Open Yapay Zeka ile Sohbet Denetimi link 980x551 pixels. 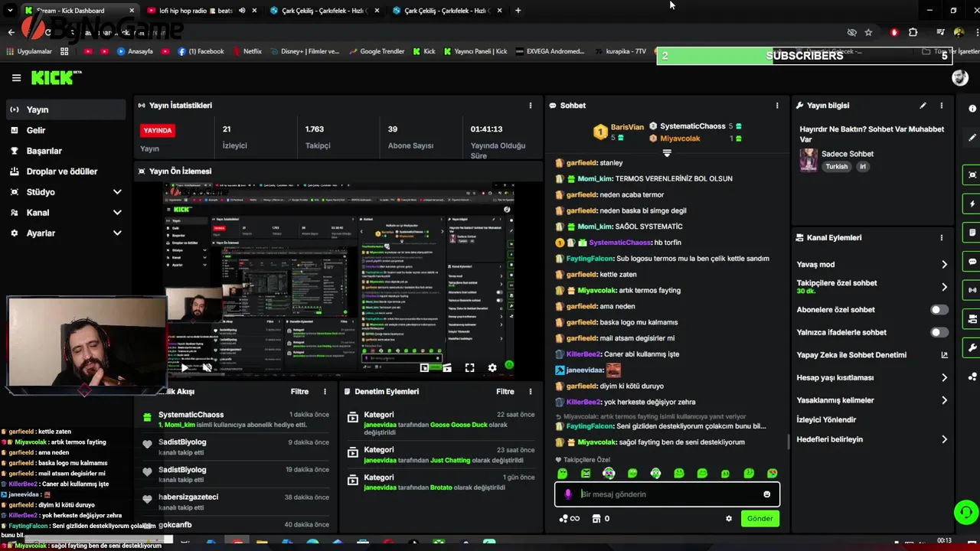click(872, 355)
